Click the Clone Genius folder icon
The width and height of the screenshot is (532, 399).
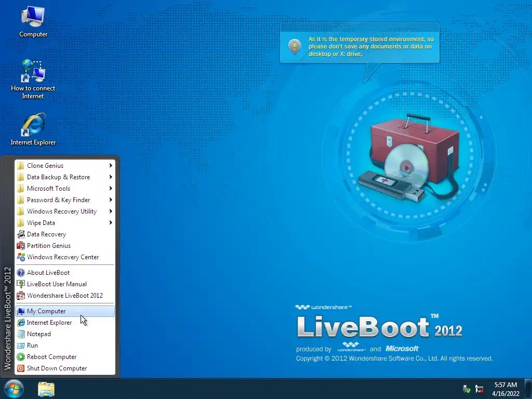[x=21, y=166]
